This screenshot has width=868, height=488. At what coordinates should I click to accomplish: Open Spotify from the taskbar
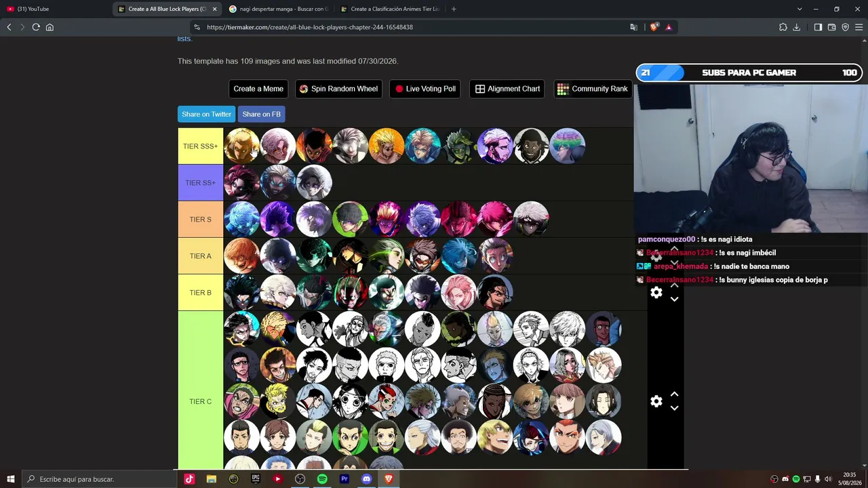pos(322,479)
